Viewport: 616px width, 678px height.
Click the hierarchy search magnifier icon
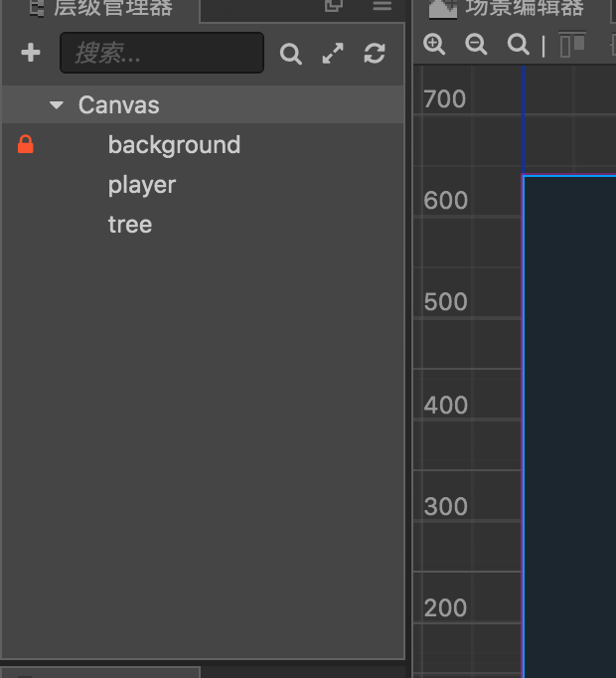pos(290,54)
